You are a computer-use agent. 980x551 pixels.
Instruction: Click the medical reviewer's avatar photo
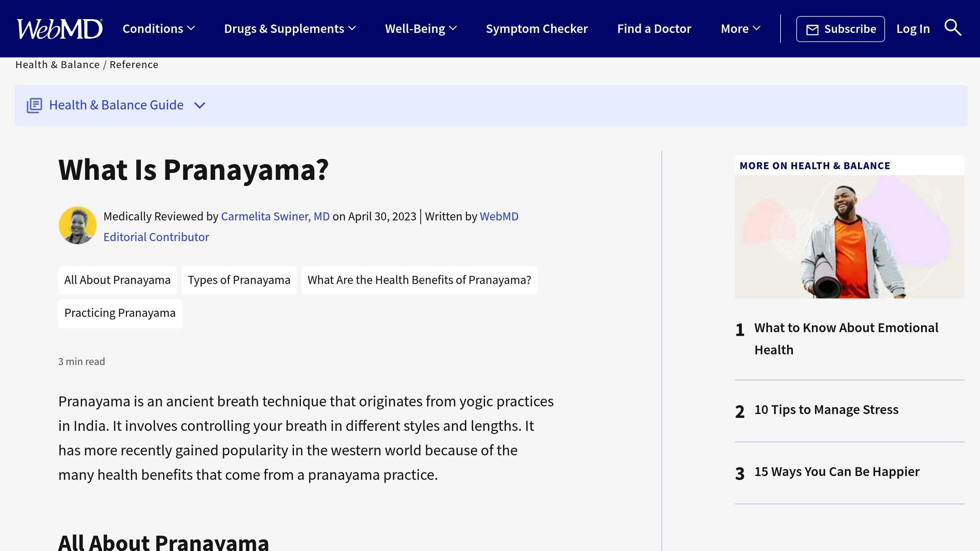[78, 225]
